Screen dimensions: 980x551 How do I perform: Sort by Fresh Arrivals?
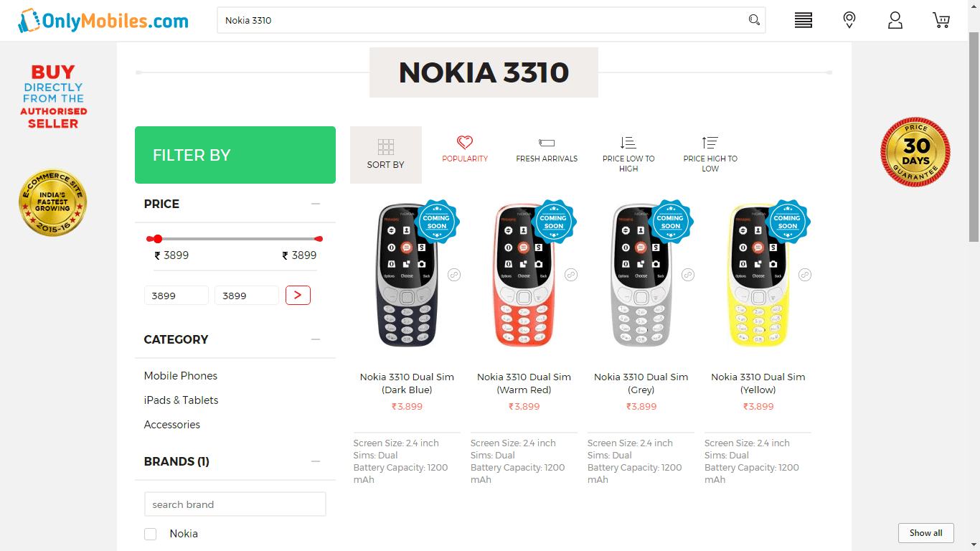(547, 149)
